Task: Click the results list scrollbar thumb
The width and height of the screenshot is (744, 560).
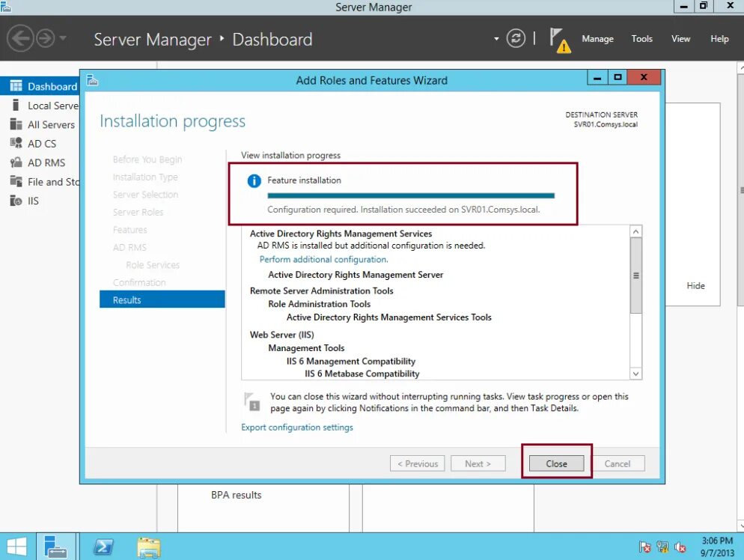Action: click(635, 276)
